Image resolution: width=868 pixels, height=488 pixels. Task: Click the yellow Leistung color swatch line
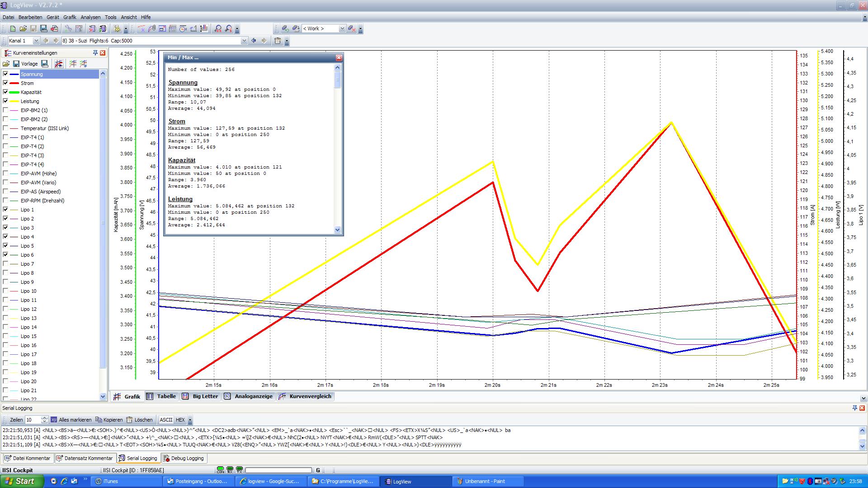click(14, 101)
